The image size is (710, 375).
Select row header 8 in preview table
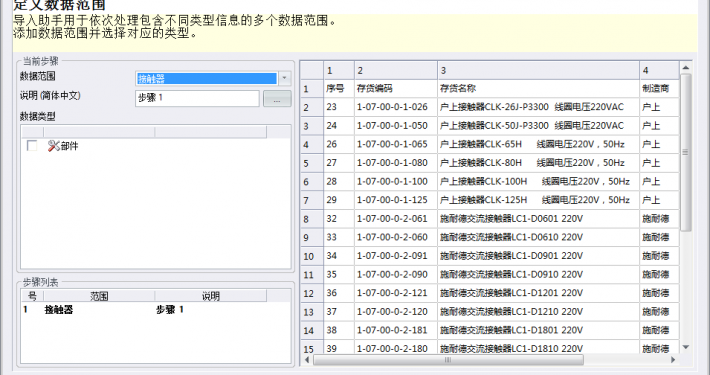[x=312, y=219]
